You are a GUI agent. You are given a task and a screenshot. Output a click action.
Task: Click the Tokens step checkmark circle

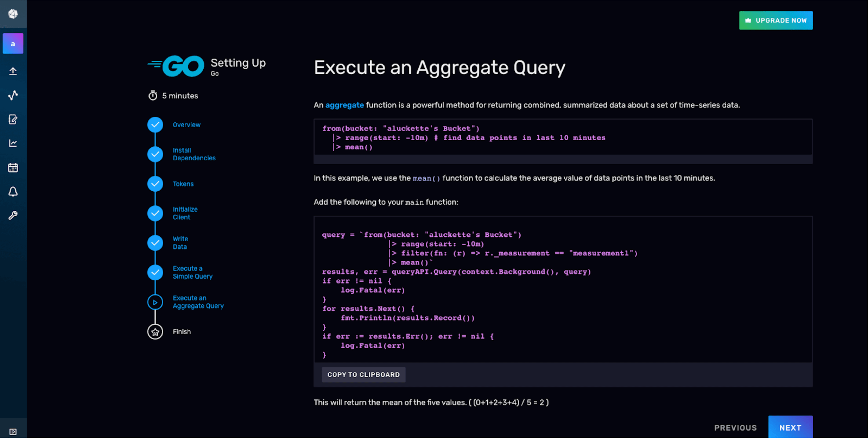(155, 184)
